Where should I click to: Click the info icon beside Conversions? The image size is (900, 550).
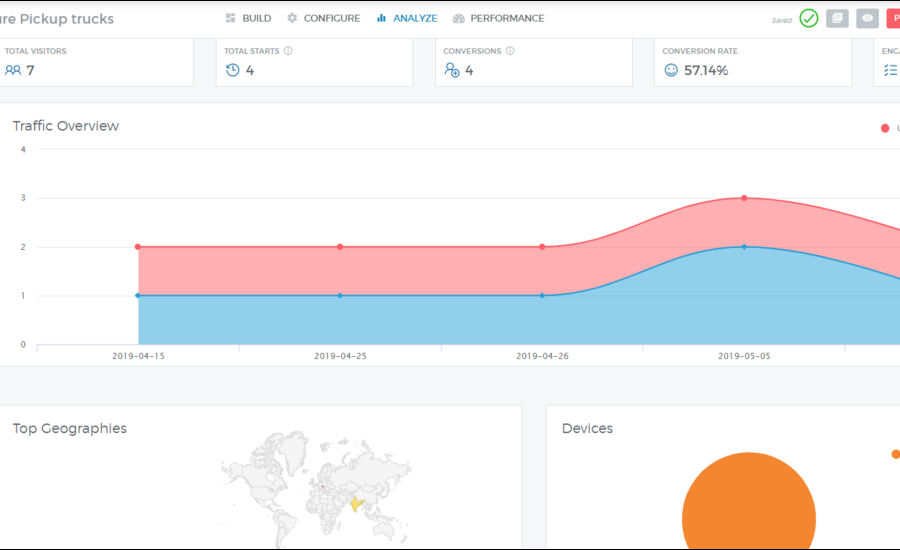click(x=510, y=51)
